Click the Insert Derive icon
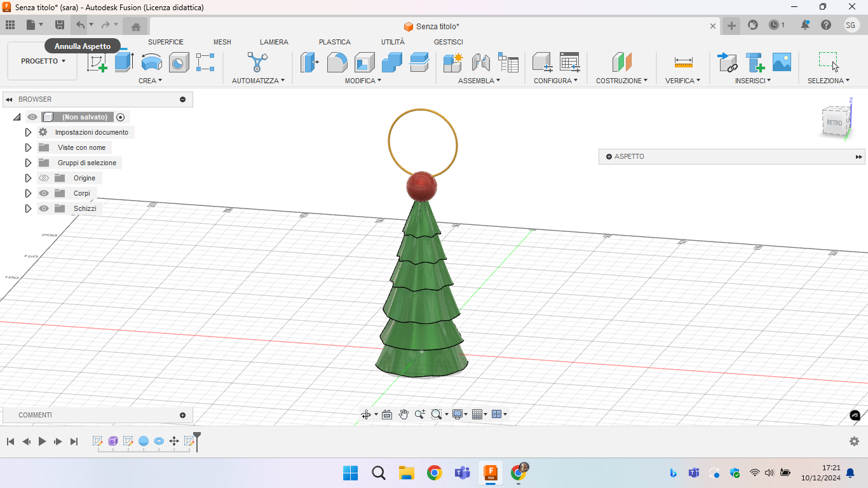Image resolution: width=868 pixels, height=488 pixels. (x=727, y=62)
